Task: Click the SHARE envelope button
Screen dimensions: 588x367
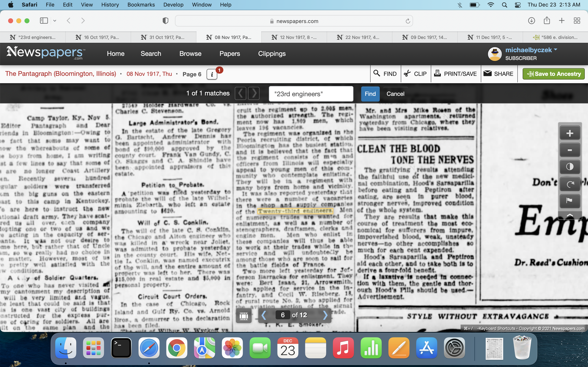Action: point(499,74)
